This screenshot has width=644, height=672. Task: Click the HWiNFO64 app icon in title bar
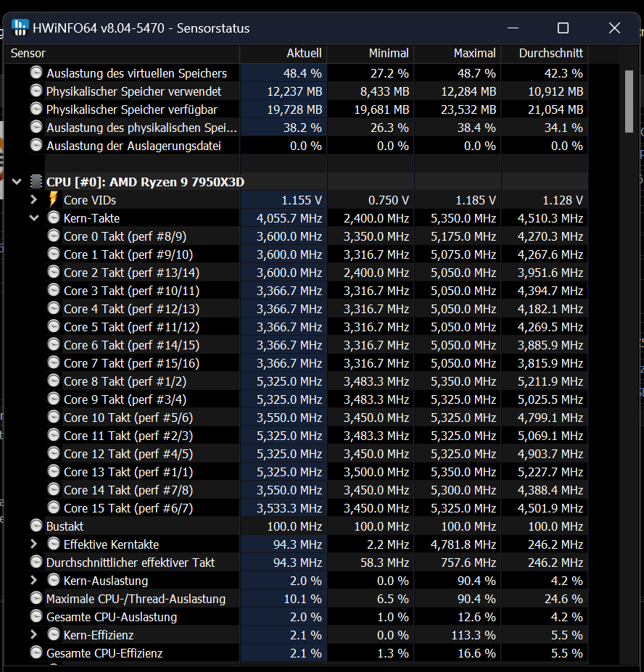20,28
